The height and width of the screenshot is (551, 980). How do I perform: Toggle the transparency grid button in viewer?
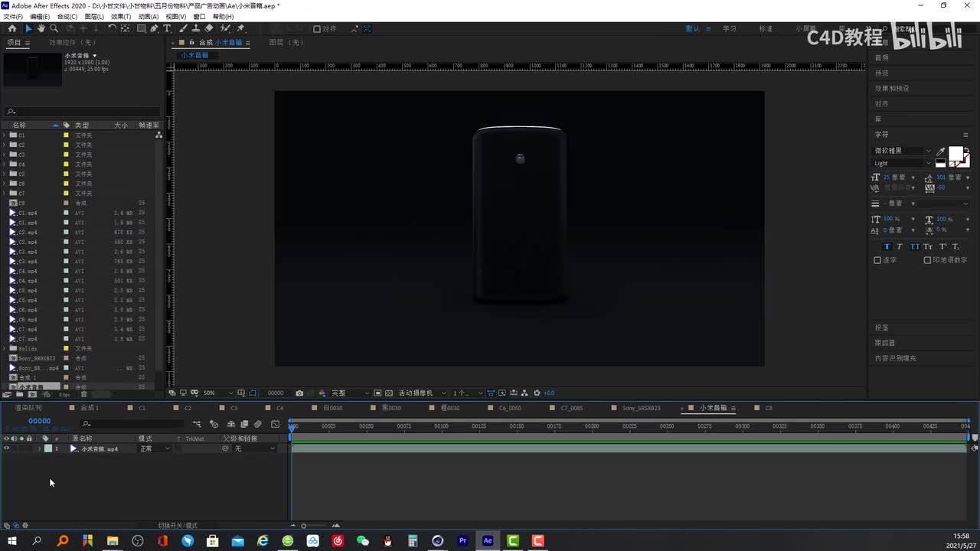coord(389,393)
